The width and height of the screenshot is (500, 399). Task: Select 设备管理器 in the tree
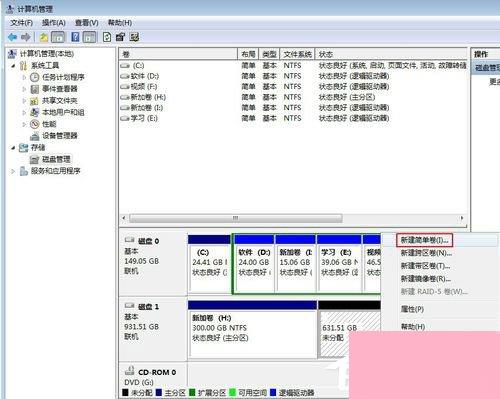[60, 136]
